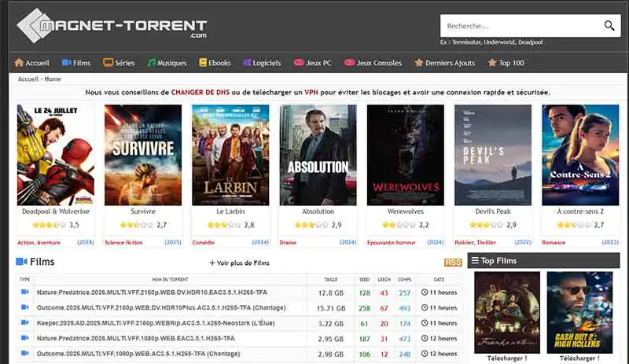The height and width of the screenshot is (364, 629).
Task: Click the Deadpool & Wolverine title link
Action: click(x=55, y=211)
